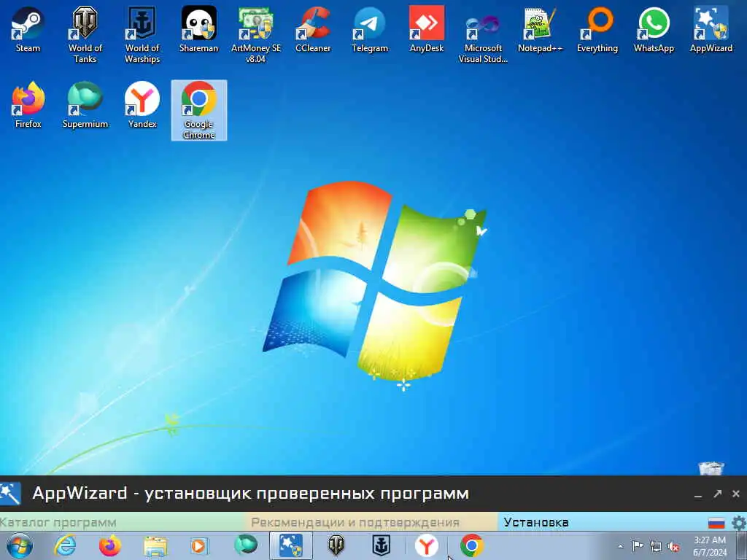Open AppWizard settings gear

(x=739, y=523)
